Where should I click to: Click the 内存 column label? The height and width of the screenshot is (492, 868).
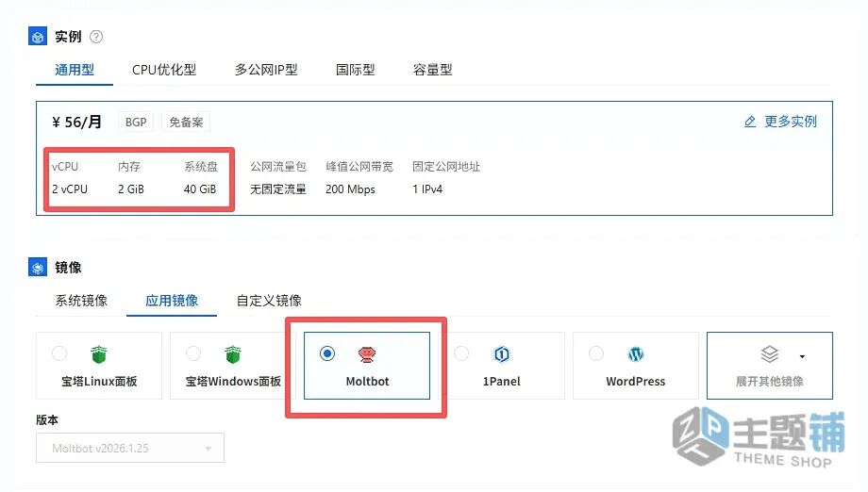pyautogui.click(x=129, y=167)
